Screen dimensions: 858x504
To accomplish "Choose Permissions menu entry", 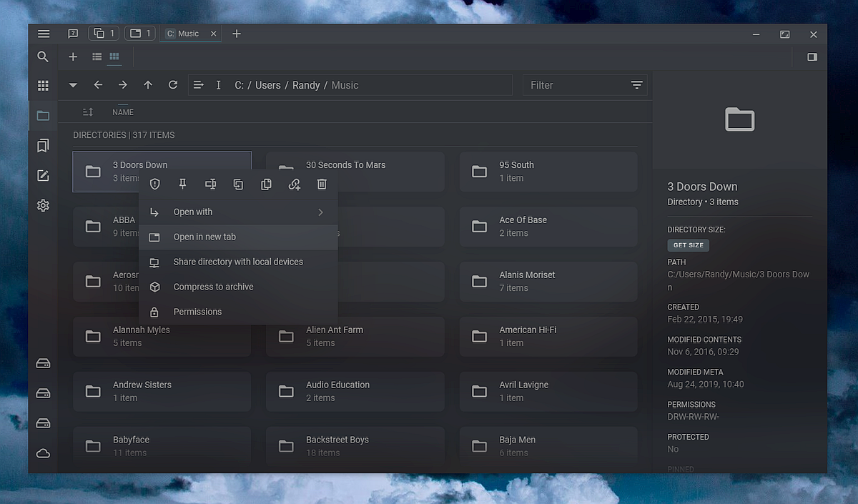I will 238,312.
